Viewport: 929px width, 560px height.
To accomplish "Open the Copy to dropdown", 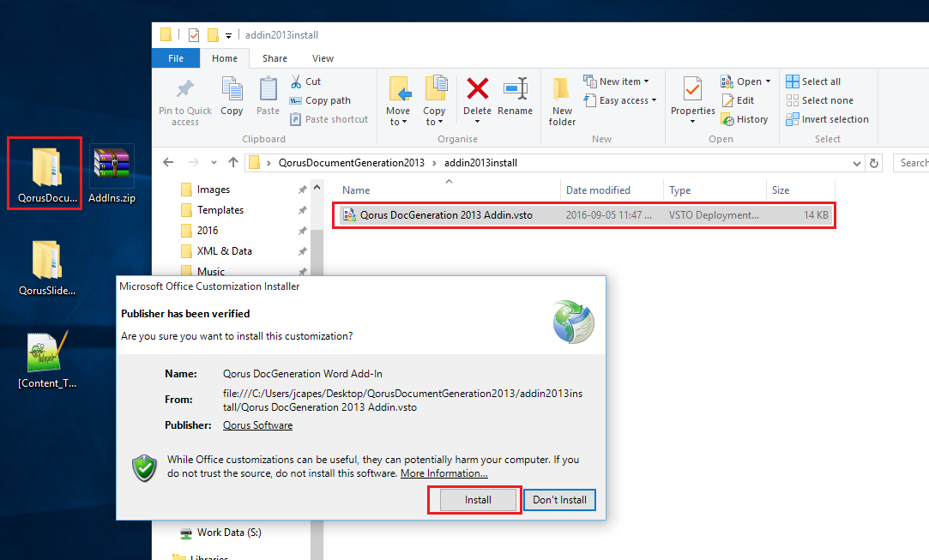I will (x=434, y=116).
